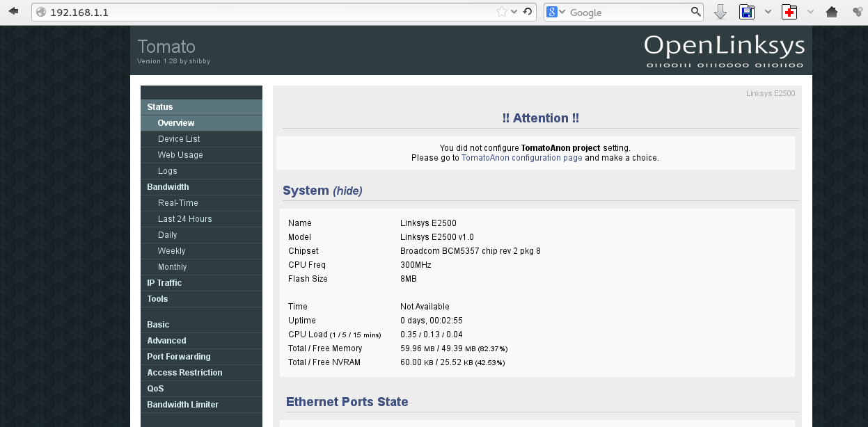Click the Time value Not Available
Image resolution: width=868 pixels, height=427 pixels.
pos(425,307)
